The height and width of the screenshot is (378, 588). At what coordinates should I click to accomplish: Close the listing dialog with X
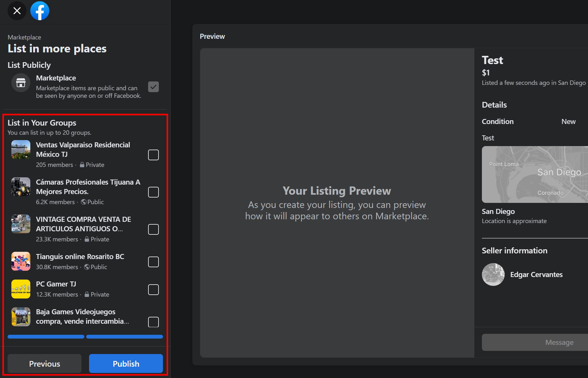(17, 11)
